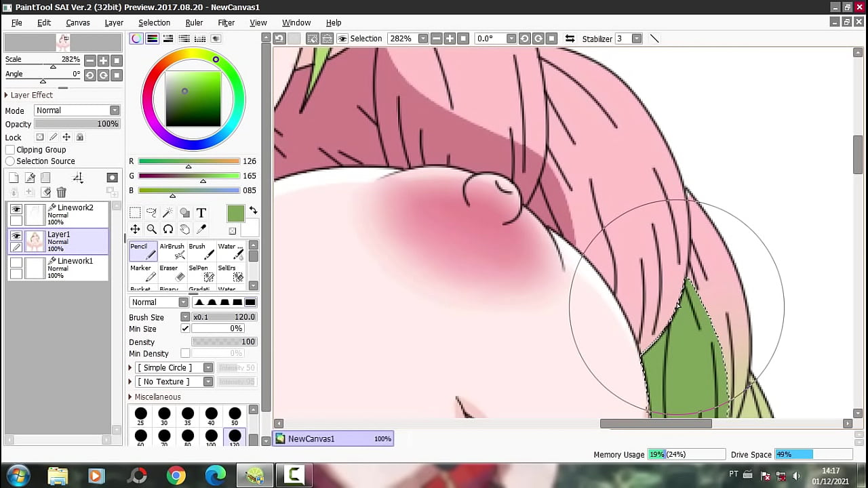
Task: Select the Text tool
Action: point(201,213)
